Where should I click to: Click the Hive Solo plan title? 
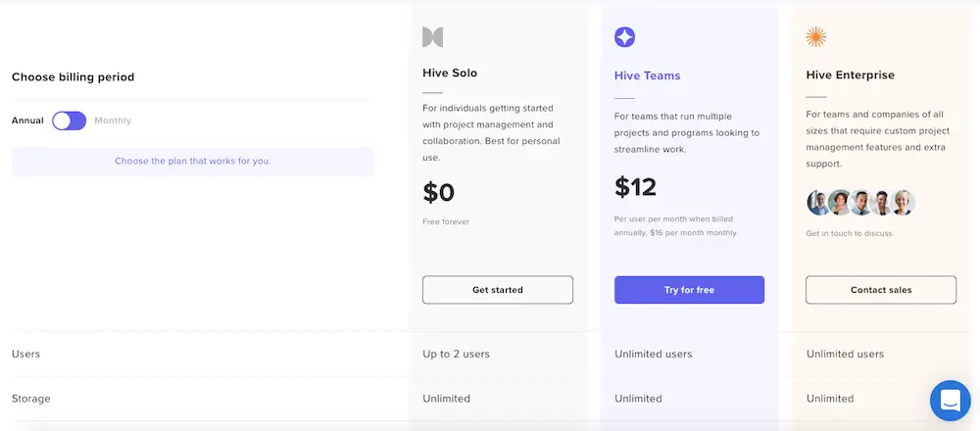[450, 72]
